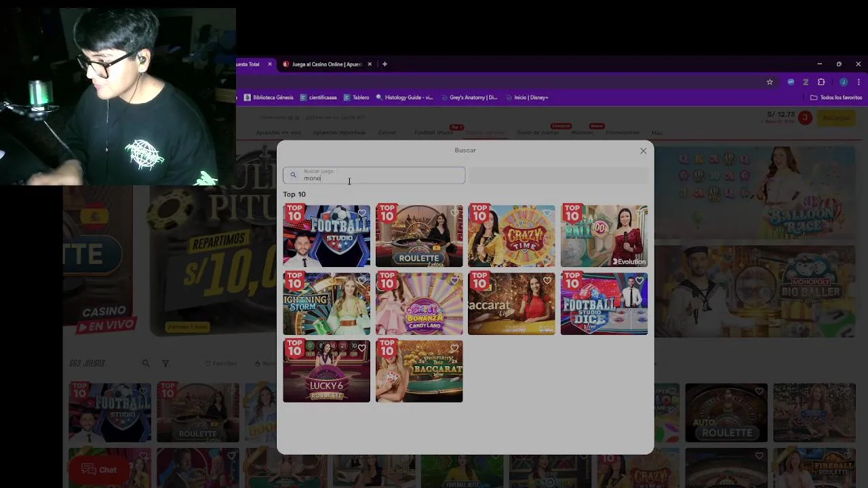
Task: Switch to the Apuesta Total browser tab
Action: [x=248, y=64]
